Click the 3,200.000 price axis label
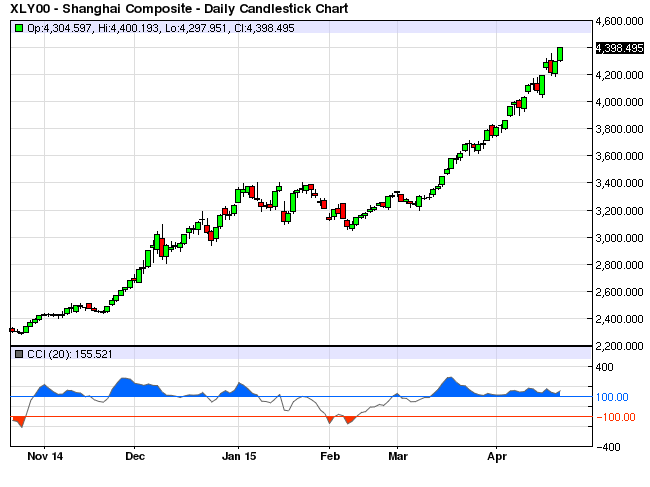Image resolution: width=650 pixels, height=487 pixels. [x=619, y=211]
